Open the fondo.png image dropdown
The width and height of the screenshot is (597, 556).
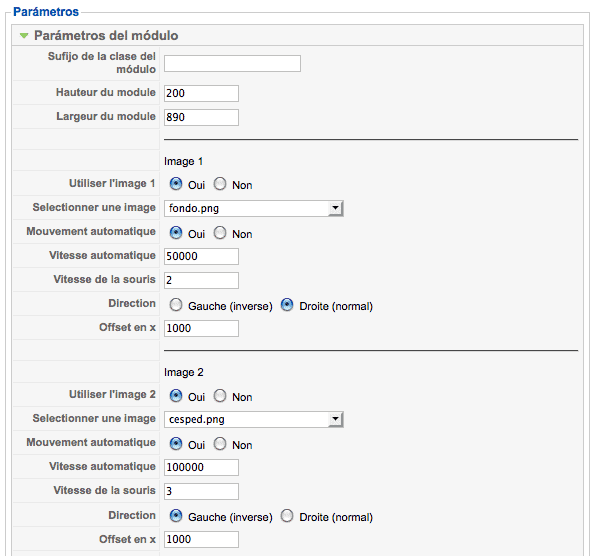(254, 208)
